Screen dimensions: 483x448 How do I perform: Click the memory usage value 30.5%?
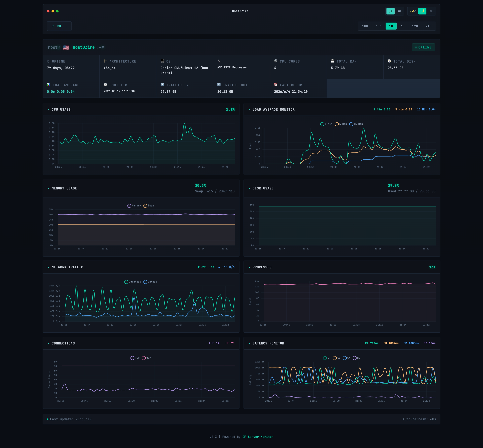pyautogui.click(x=200, y=186)
